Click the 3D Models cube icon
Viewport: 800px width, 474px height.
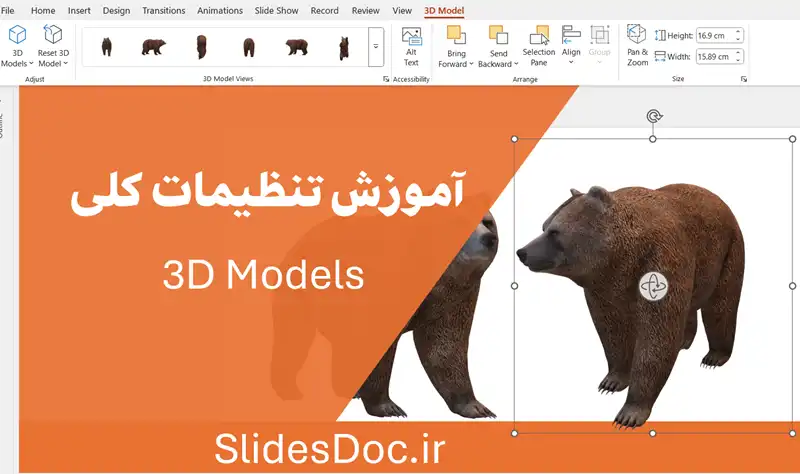17,35
